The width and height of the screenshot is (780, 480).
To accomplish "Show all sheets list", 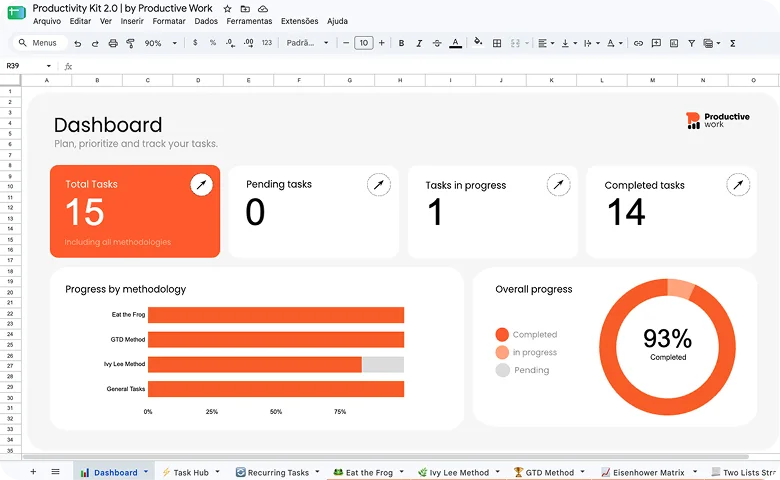I will tap(55, 472).
